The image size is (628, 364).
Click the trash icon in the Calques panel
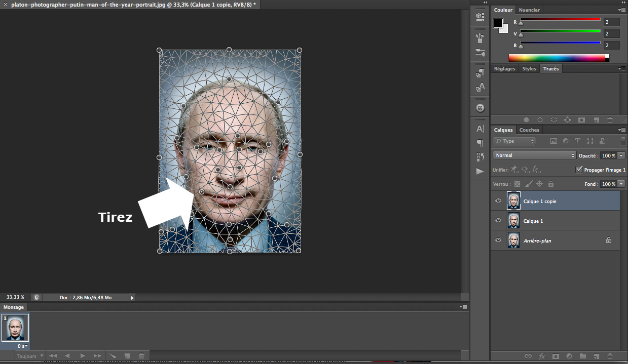click(610, 356)
